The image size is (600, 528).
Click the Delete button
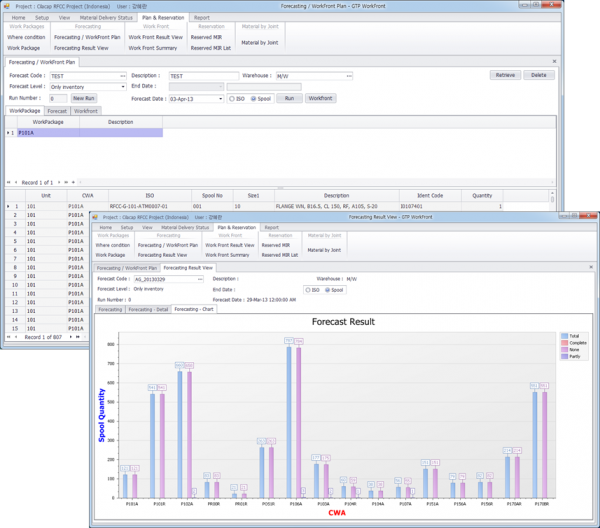tap(539, 75)
